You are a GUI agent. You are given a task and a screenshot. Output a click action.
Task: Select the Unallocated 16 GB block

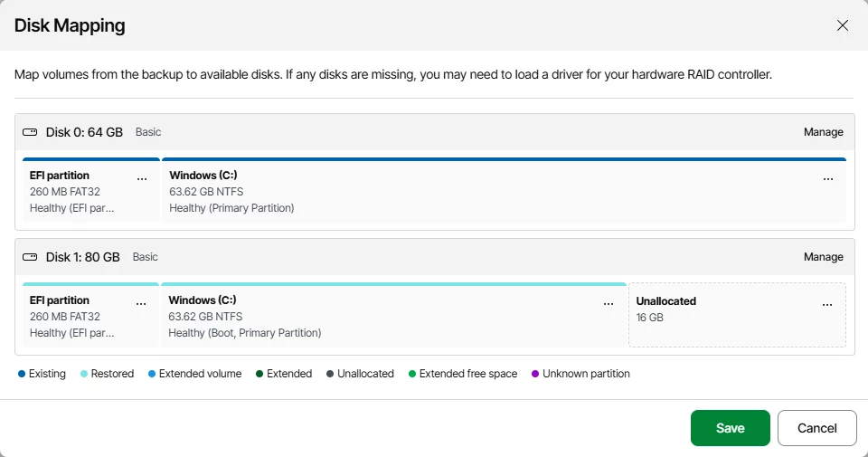738,315
